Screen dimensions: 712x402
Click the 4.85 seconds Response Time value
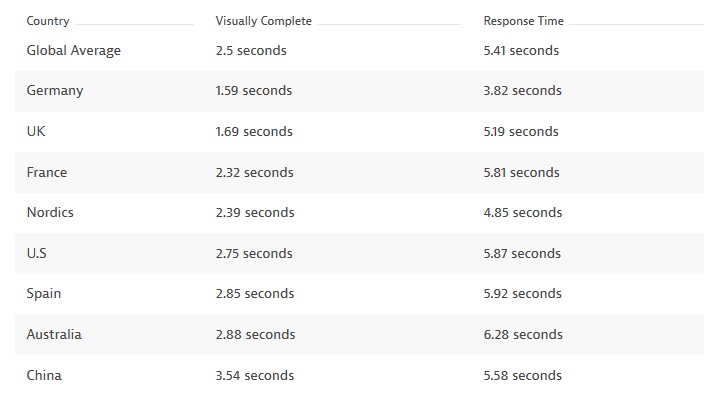523,212
